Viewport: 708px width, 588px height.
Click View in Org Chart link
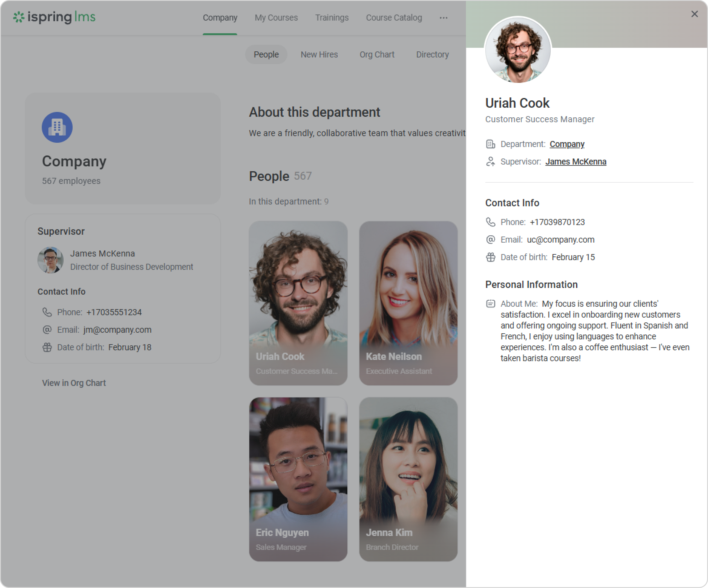(74, 383)
